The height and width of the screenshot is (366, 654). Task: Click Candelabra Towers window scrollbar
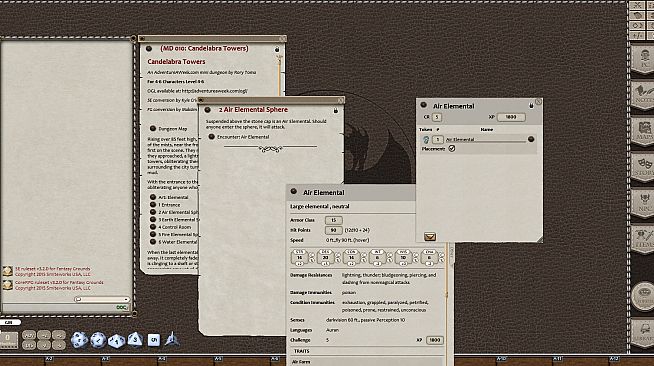pos(280,75)
